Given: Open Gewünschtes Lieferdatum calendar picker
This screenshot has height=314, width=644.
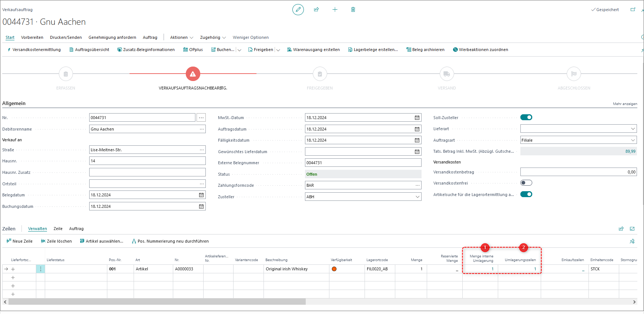Looking at the screenshot, I should [x=417, y=152].
